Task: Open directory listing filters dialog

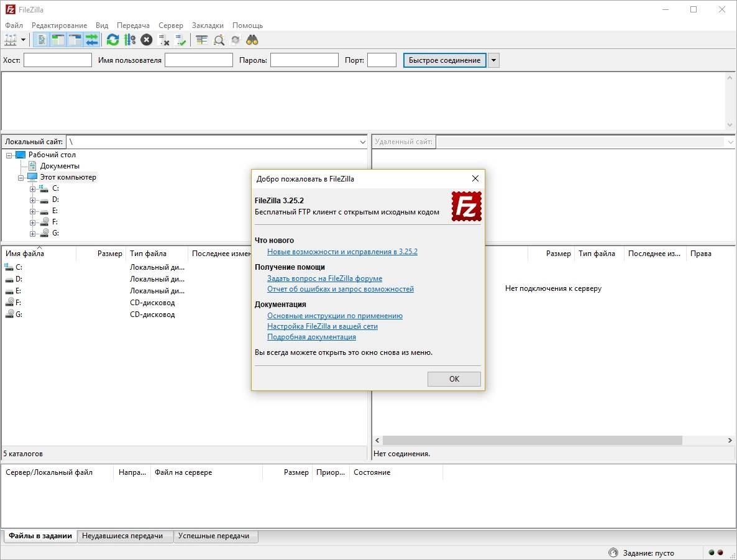Action: 201,40
